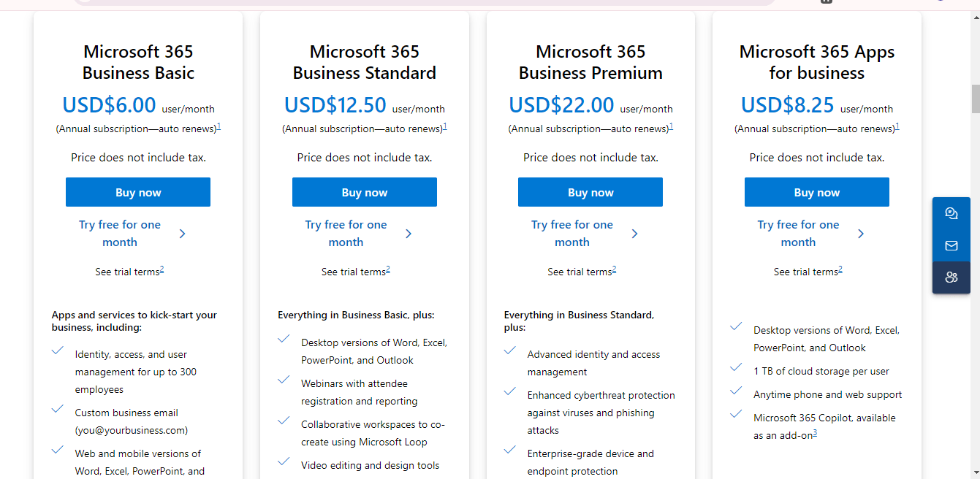Viewport: 980px width, 479px height.
Task: Click chevron next to Business Basic free trial
Action: coord(182,234)
